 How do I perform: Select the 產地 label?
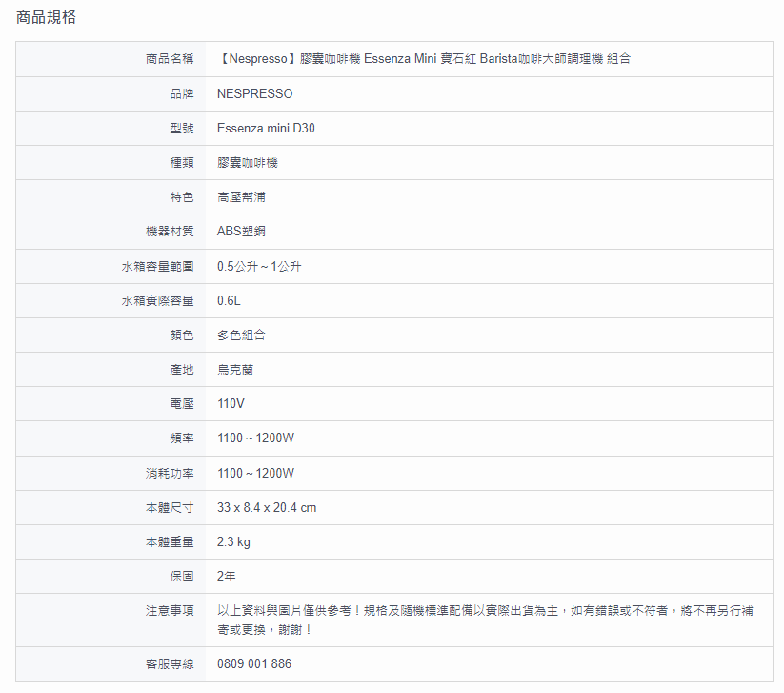pos(182,370)
